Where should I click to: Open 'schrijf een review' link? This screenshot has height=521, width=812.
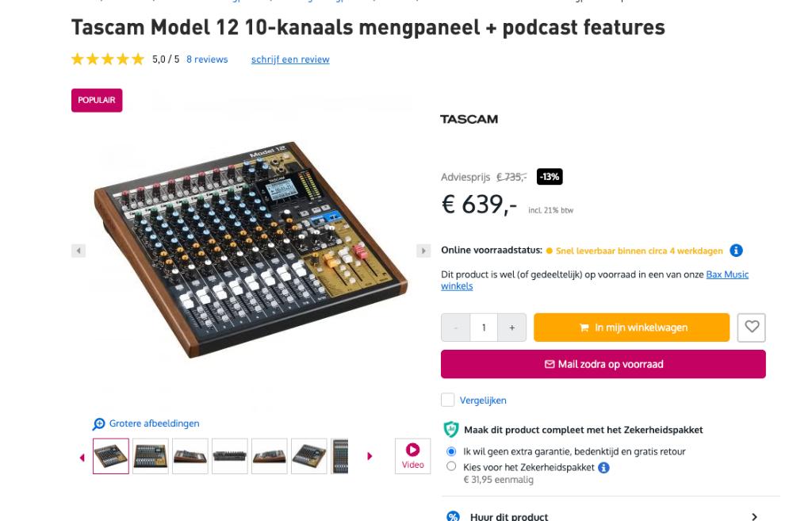click(x=290, y=59)
